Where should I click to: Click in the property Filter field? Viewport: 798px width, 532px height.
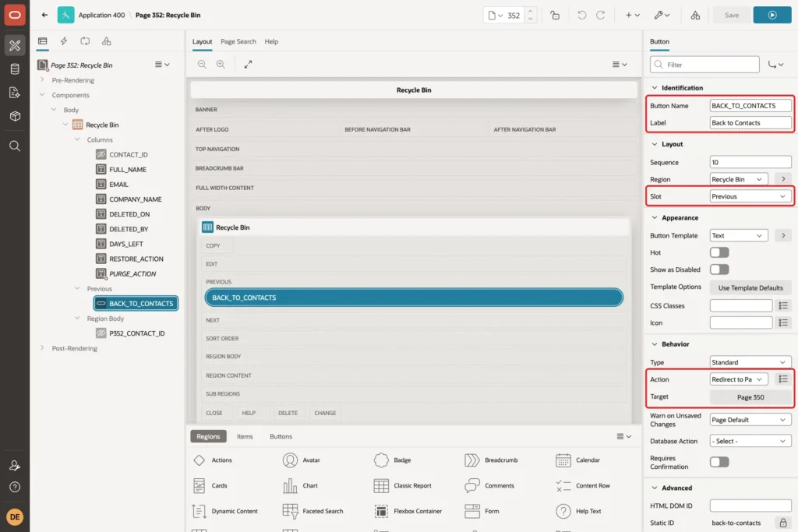tap(704, 65)
